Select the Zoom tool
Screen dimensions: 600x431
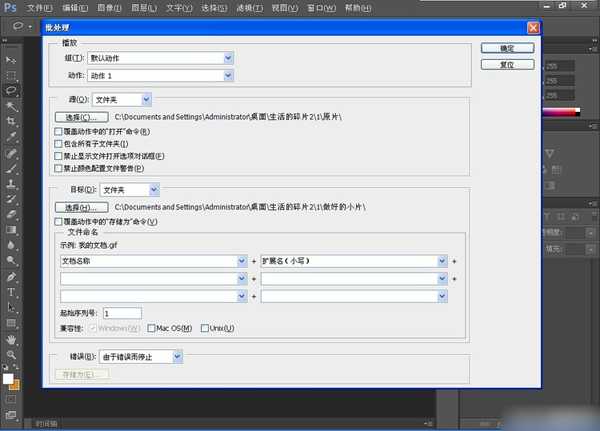tap(12, 354)
